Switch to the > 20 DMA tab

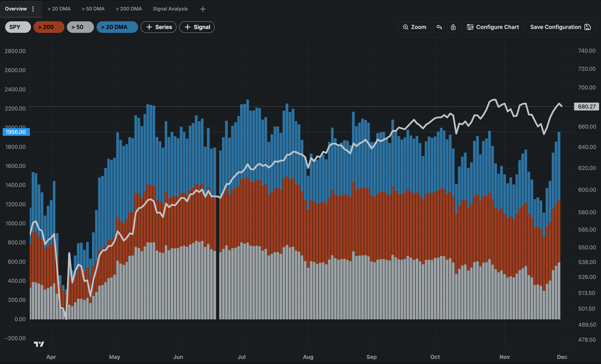point(59,9)
